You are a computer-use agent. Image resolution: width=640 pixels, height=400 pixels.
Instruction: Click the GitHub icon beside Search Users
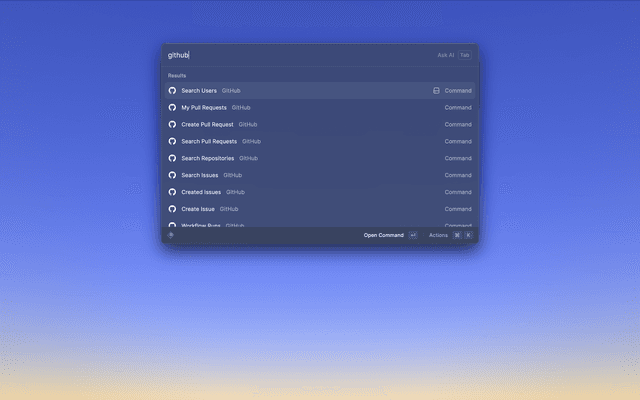[x=172, y=90]
